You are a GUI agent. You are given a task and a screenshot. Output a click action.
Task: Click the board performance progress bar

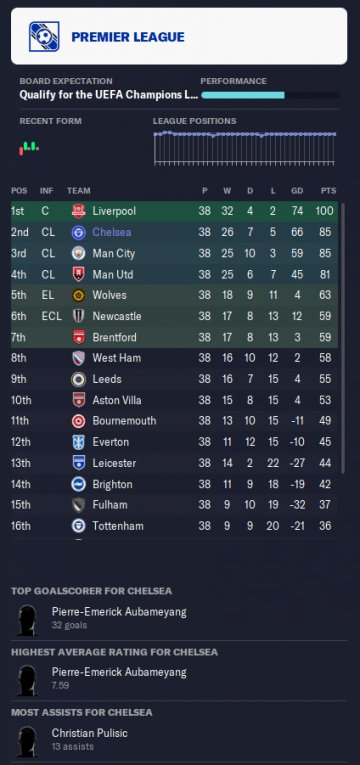(x=270, y=95)
